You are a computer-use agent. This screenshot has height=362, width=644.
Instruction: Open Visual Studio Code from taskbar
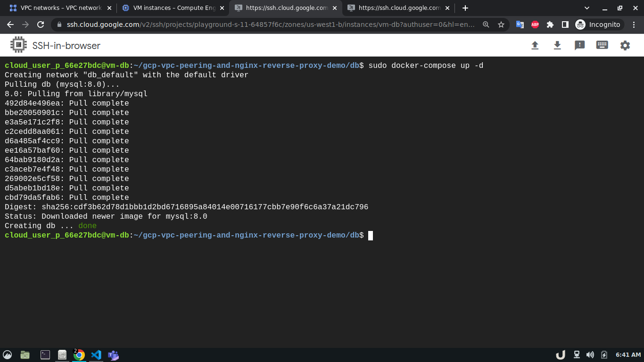click(96, 355)
